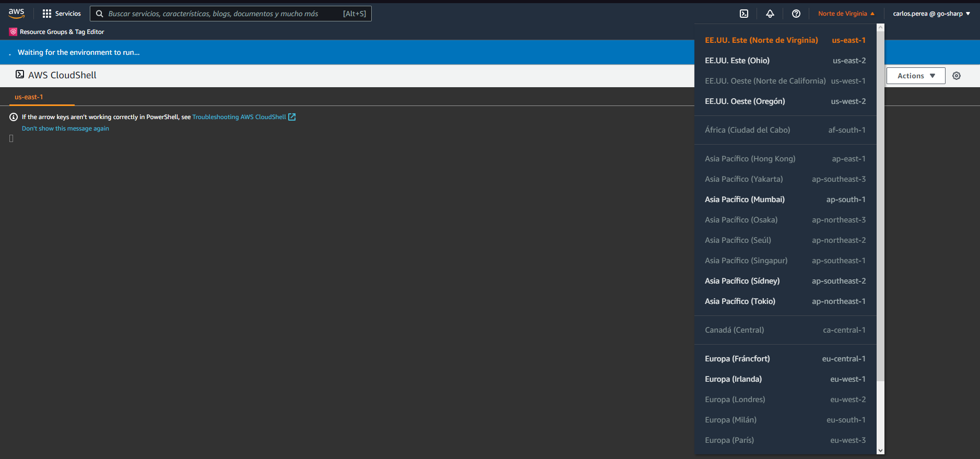This screenshot has width=980, height=459.
Task: Click the AWS logo home icon
Action: point(17,14)
